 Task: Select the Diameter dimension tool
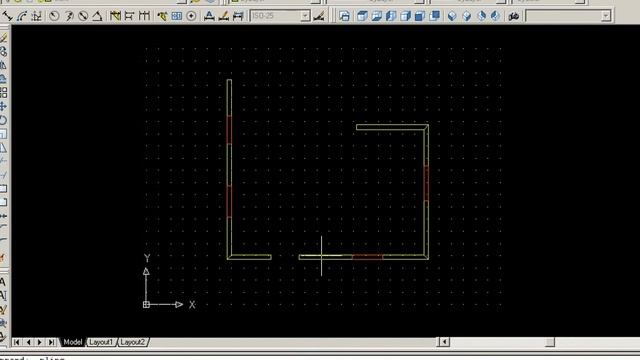[83, 16]
